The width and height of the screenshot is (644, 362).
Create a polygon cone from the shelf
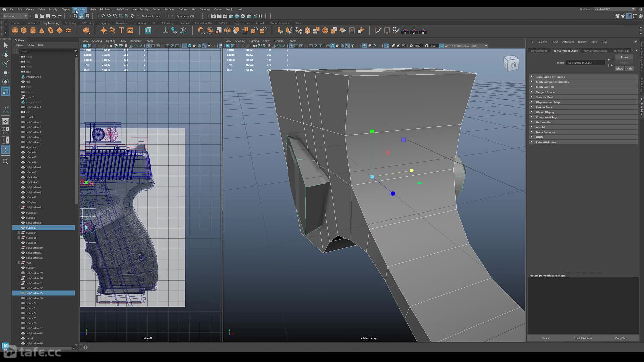click(42, 31)
